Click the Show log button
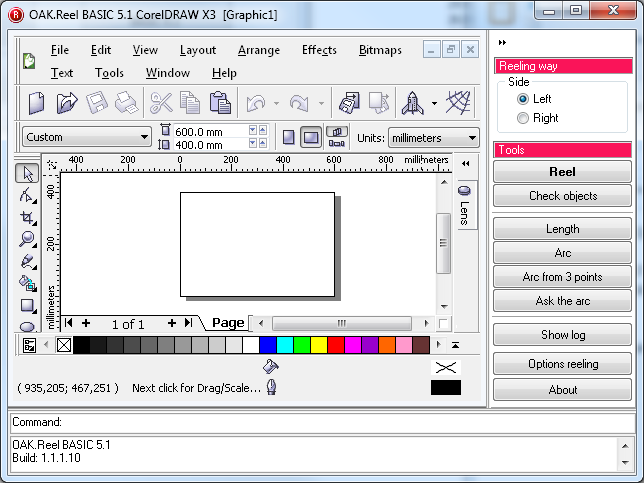This screenshot has height=483, width=644. (562, 335)
